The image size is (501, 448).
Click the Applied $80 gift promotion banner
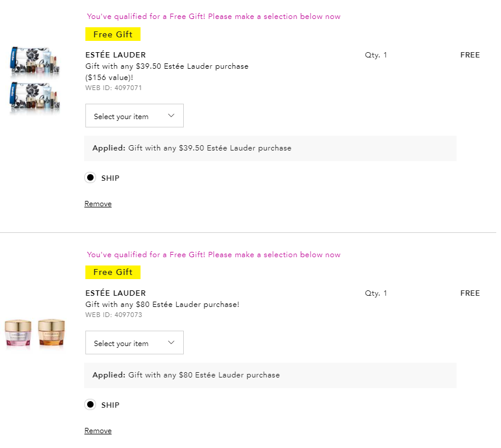pos(270,375)
